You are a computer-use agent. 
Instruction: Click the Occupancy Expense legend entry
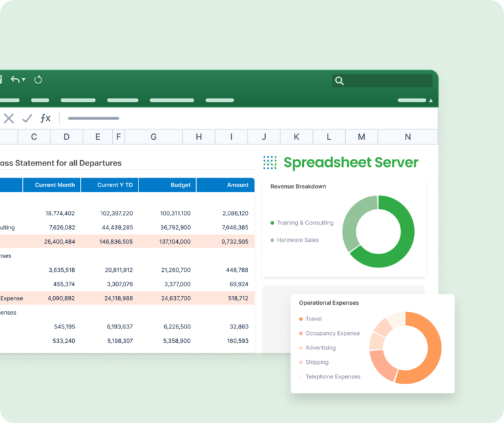pyautogui.click(x=329, y=333)
